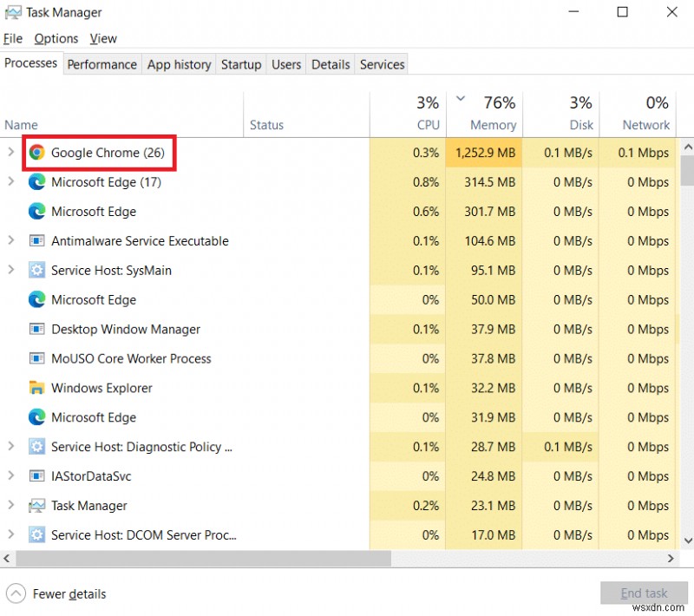Viewport: 694px width, 616px height.
Task: Switch to the Services tab
Action: (x=382, y=64)
